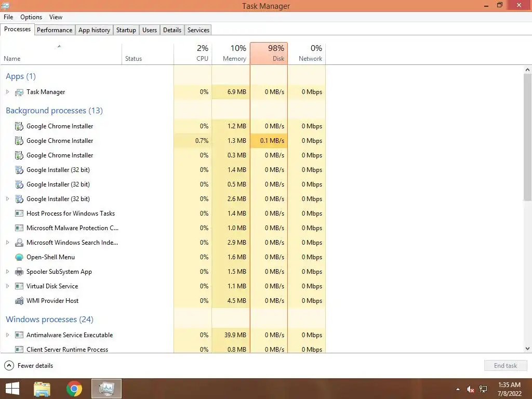Image resolution: width=532 pixels, height=399 pixels.
Task: Click the Antimalware Service Executable icon
Action: [19, 335]
